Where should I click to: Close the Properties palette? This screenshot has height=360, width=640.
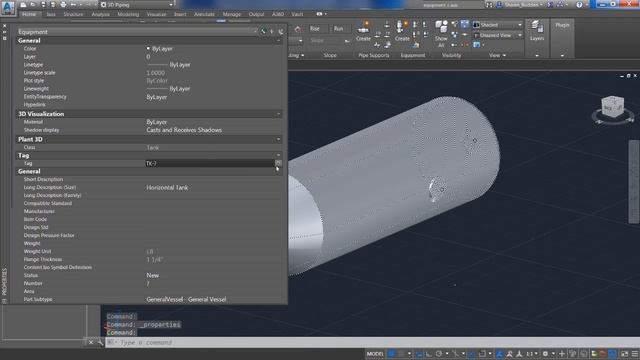[x=4, y=26]
